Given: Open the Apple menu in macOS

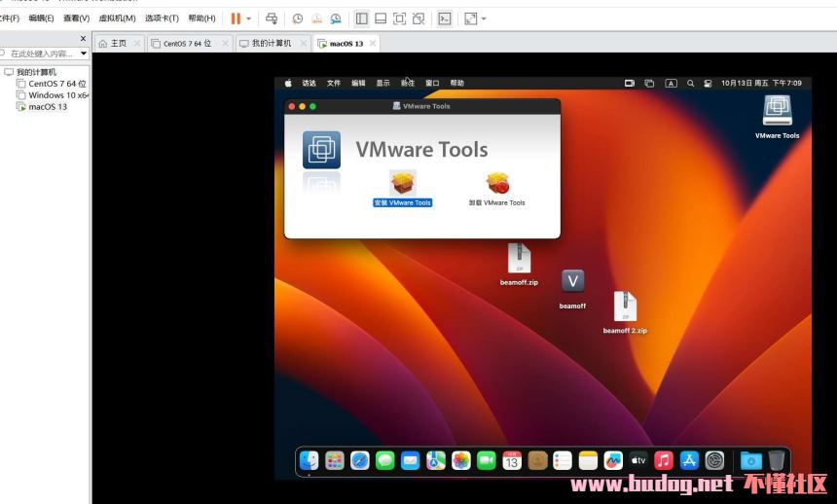Looking at the screenshot, I should click(x=288, y=83).
